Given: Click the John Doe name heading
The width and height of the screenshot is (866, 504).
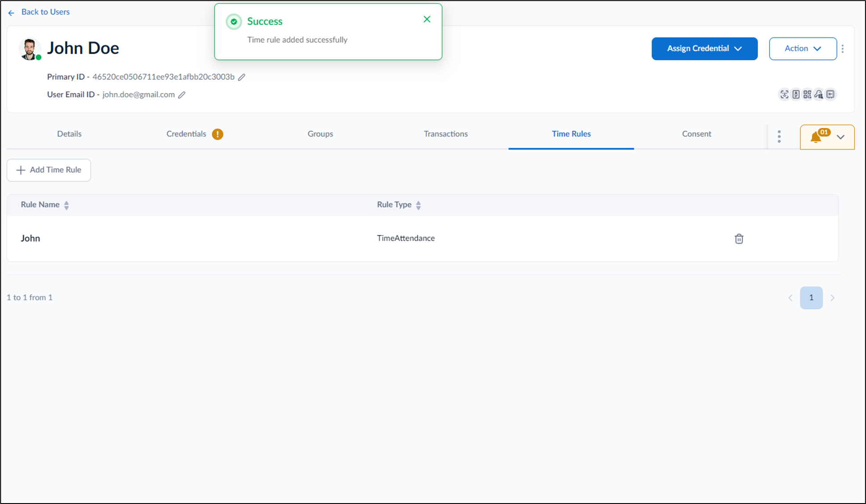Looking at the screenshot, I should [83, 48].
